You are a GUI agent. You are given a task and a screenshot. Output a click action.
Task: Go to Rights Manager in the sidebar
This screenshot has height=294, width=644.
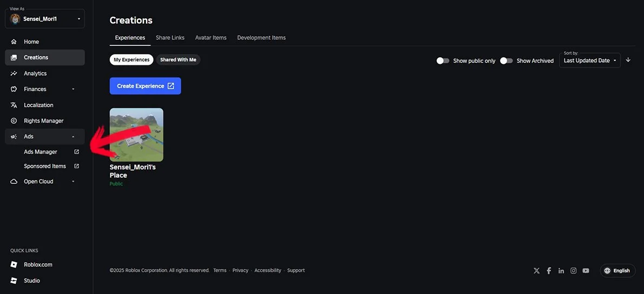[45, 121]
